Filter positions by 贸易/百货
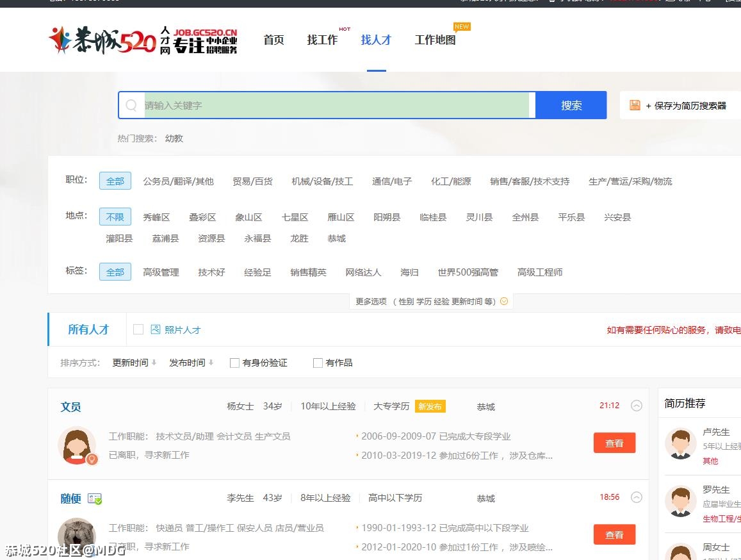 (253, 181)
